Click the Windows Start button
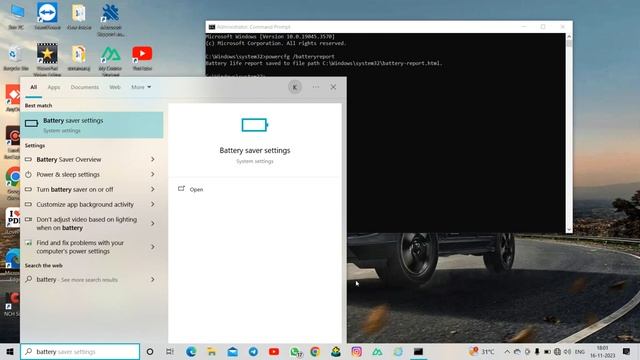This screenshot has width=640, height=360. pos(10,351)
